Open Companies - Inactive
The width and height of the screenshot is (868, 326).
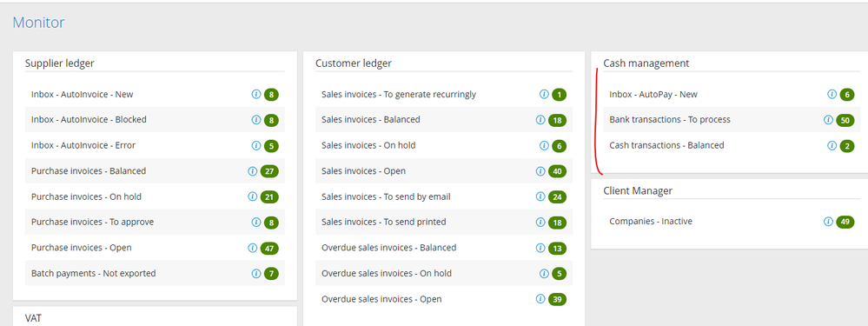pos(732,222)
